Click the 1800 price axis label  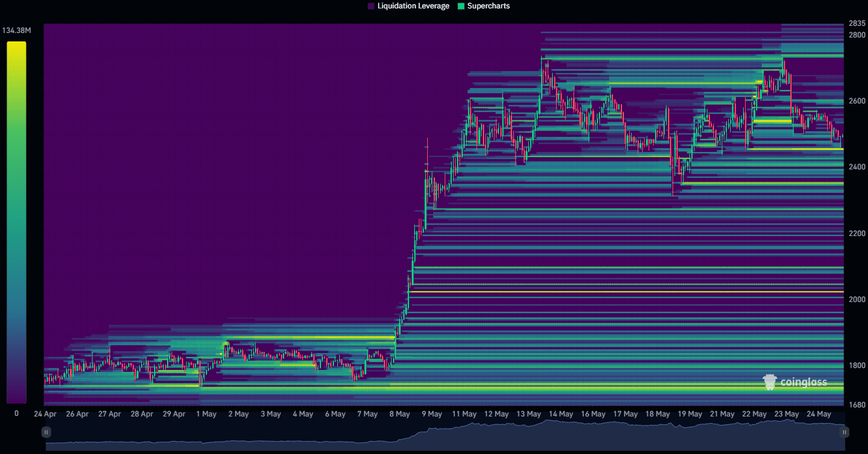point(857,365)
